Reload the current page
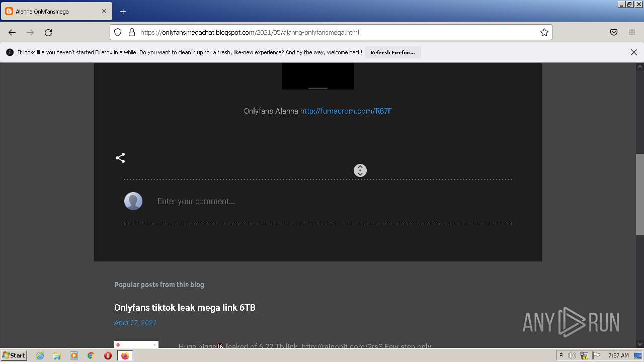 click(48, 32)
